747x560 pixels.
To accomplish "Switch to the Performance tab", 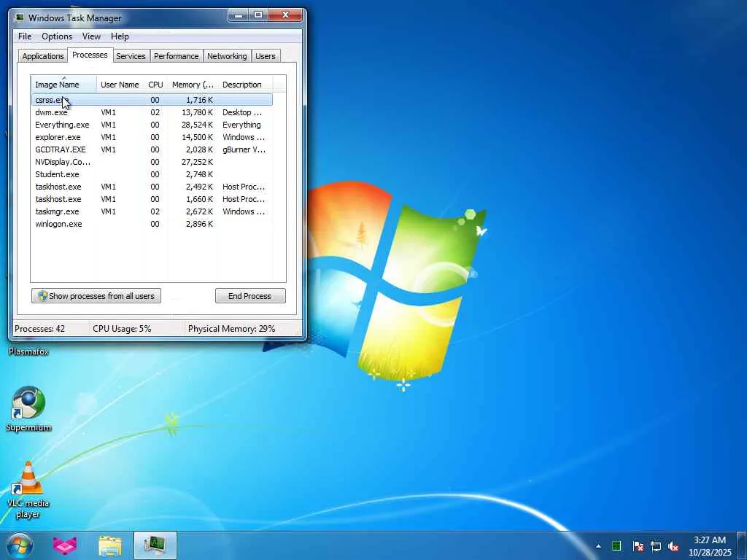I will coord(176,56).
